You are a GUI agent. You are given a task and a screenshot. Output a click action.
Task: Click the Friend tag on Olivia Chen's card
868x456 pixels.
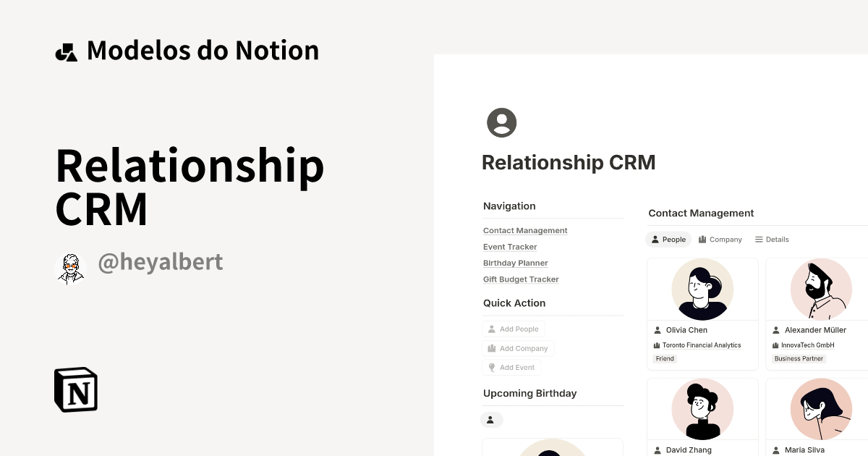coord(664,358)
